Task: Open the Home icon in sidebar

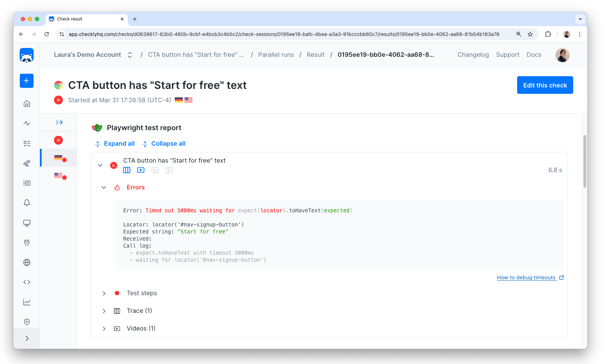Action: pyautogui.click(x=27, y=104)
